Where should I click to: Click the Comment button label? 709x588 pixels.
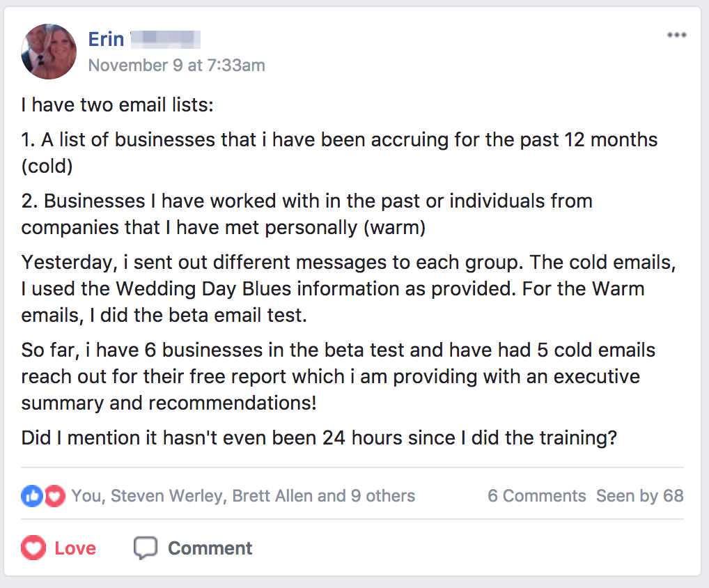(210, 548)
